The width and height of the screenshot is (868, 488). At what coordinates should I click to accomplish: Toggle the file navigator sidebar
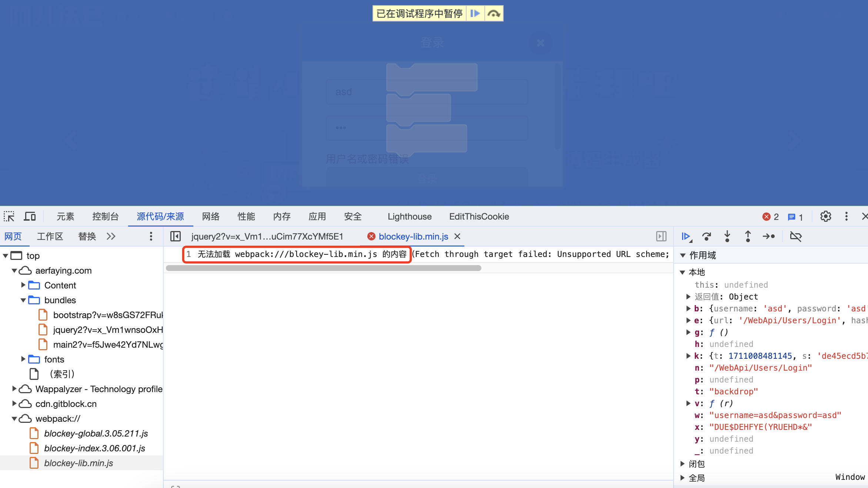click(x=175, y=237)
